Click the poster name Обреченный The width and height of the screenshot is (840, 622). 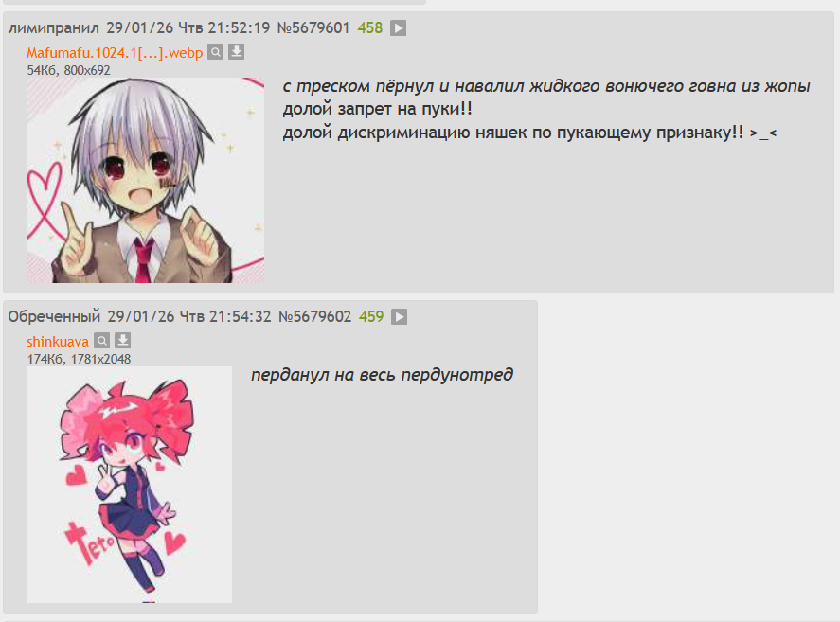coord(54,316)
